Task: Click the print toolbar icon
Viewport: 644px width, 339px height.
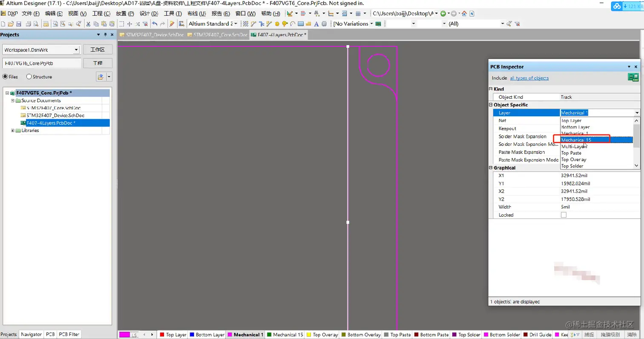Action: pos(29,24)
